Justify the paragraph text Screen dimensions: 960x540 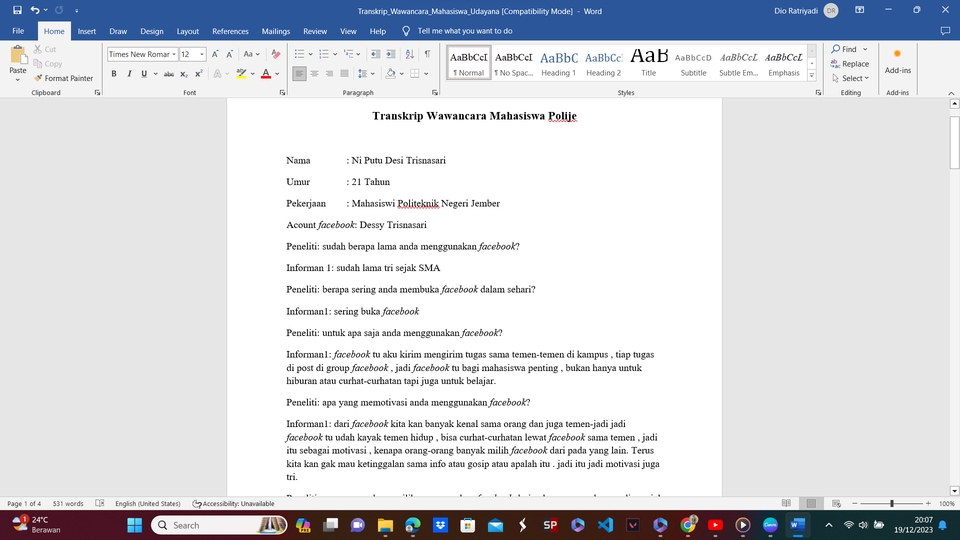click(x=344, y=74)
